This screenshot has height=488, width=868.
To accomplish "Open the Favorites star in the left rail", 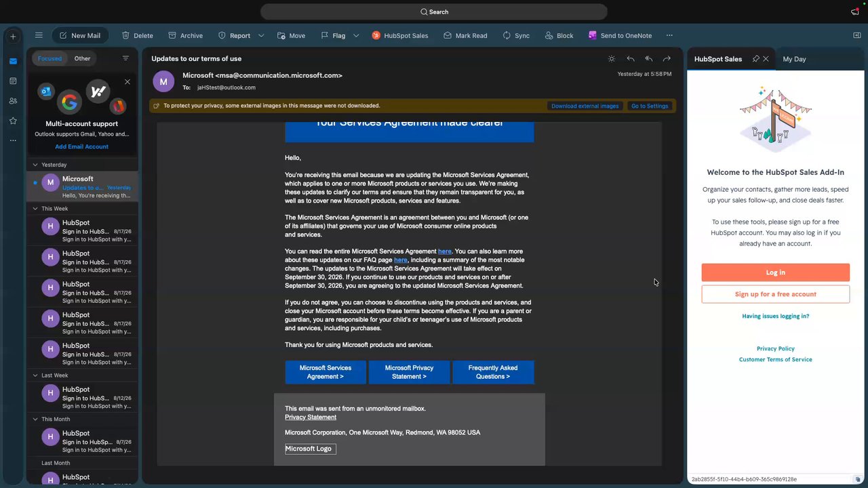I will (x=13, y=121).
